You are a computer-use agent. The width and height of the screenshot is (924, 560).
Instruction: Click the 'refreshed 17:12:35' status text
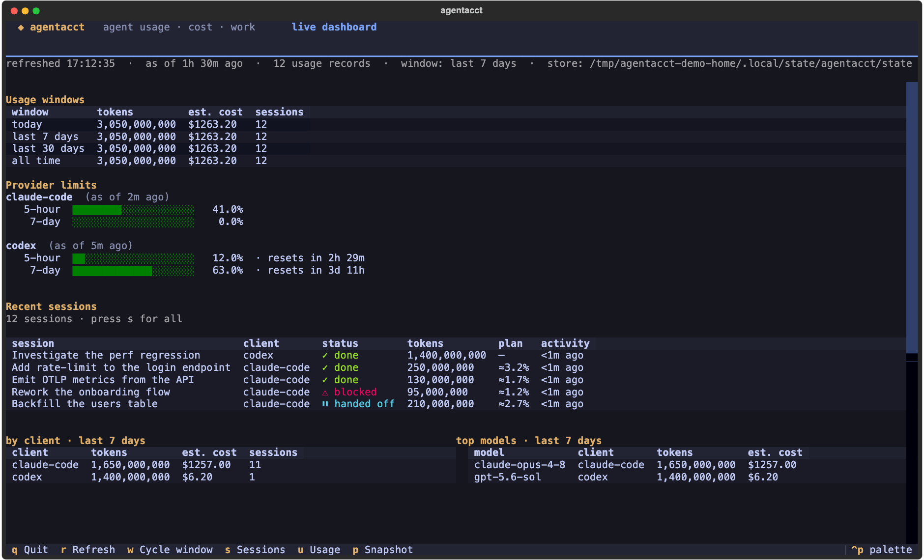click(60, 64)
